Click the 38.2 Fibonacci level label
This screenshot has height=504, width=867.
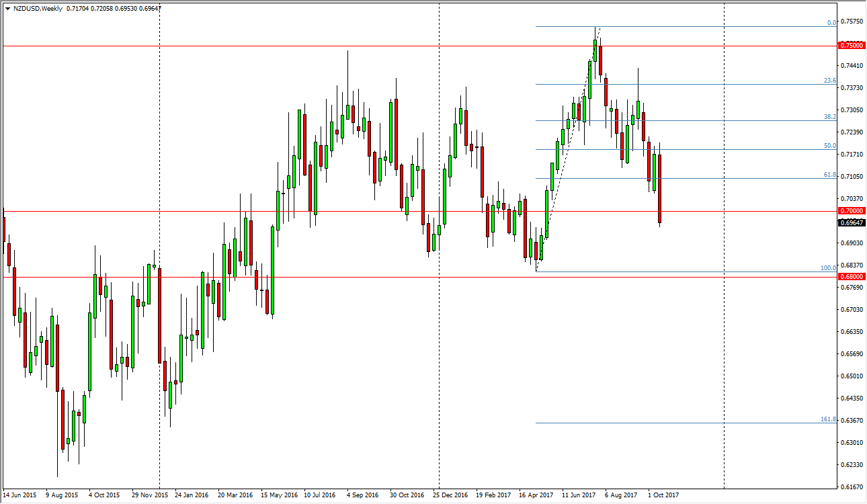tap(831, 116)
